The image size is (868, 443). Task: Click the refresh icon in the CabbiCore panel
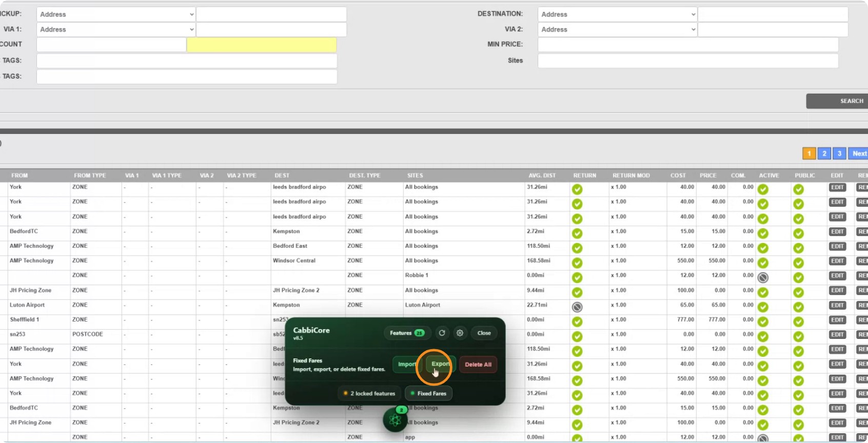pyautogui.click(x=442, y=333)
